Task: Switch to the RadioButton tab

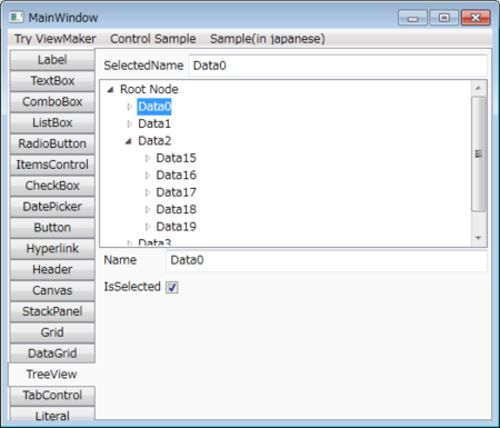Action: [52, 144]
